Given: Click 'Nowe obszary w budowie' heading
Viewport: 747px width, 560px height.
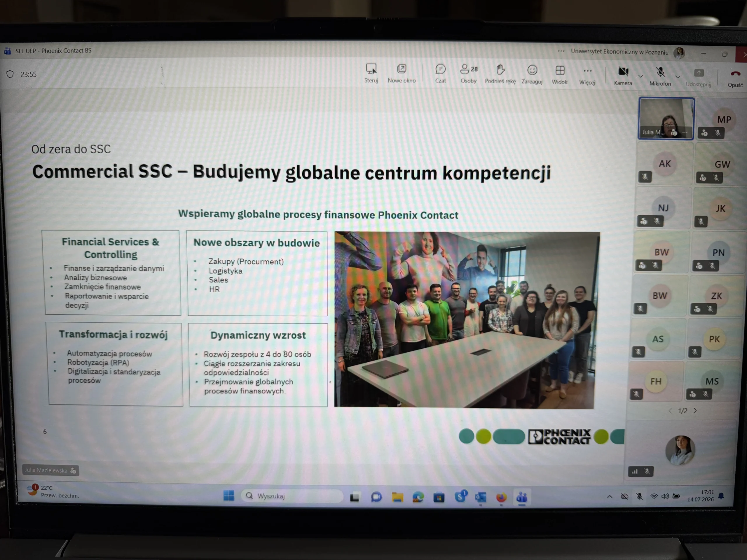Looking at the screenshot, I should [x=257, y=243].
